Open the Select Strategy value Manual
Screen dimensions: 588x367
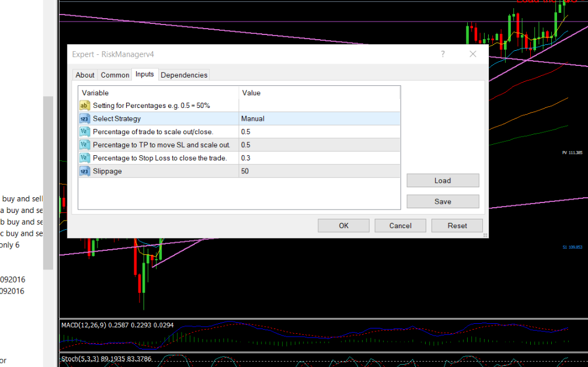[319, 118]
